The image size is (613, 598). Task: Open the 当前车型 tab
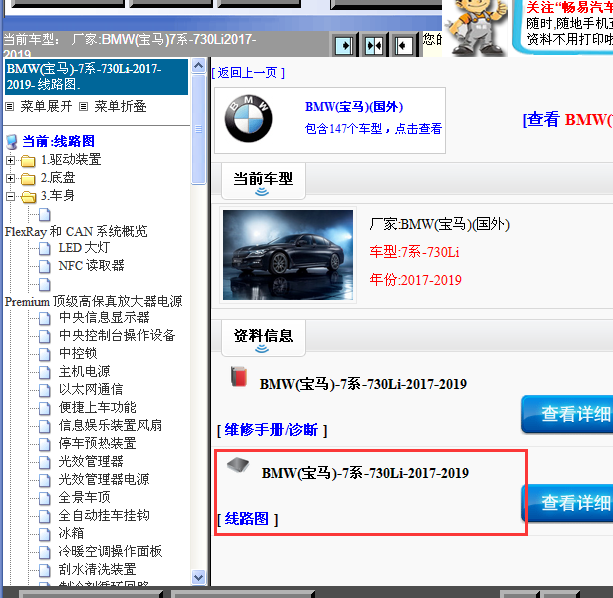click(x=263, y=181)
